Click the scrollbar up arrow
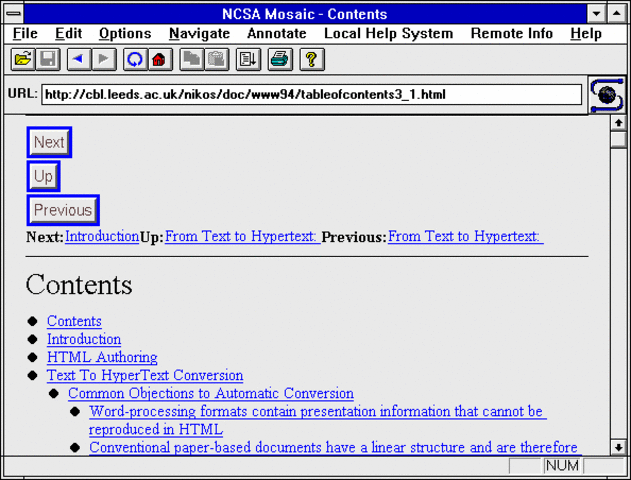This screenshot has width=631, height=480. click(619, 123)
